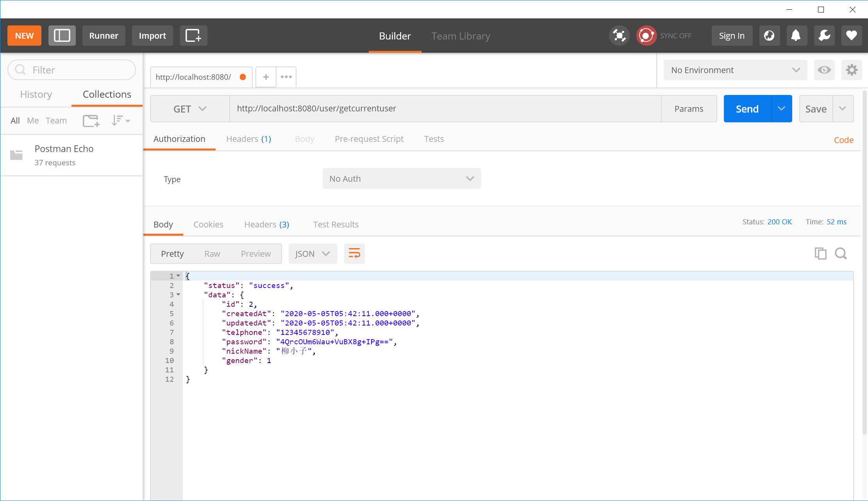Viewport: 868px width, 501px height.
Task: Search the response body icon
Action: 841,254
